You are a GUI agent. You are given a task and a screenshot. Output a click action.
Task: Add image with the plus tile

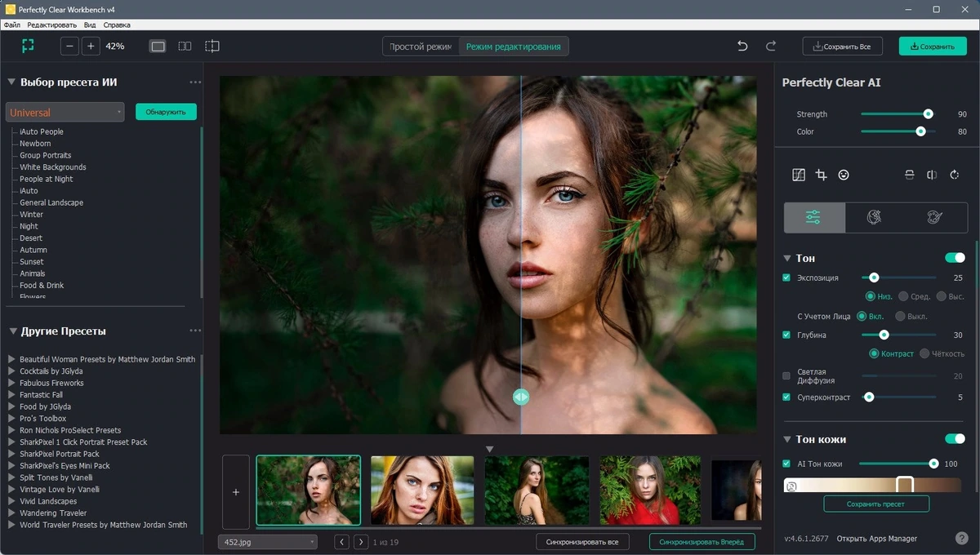click(236, 492)
